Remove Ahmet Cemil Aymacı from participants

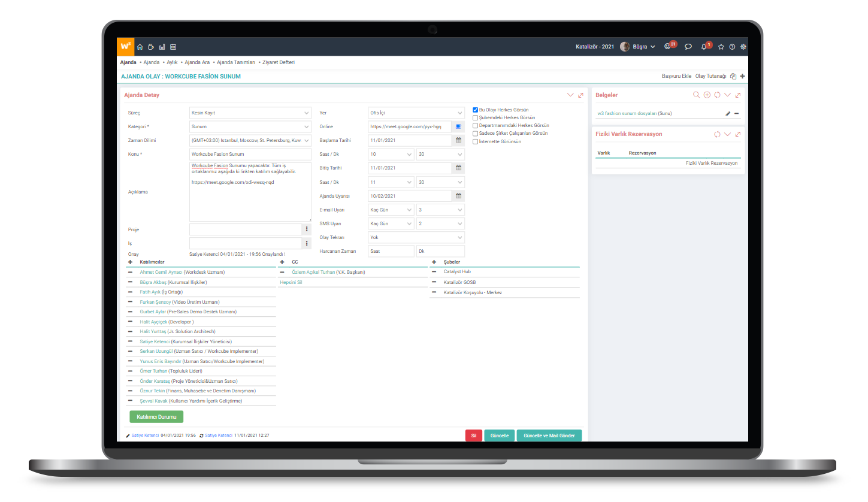[x=130, y=272]
